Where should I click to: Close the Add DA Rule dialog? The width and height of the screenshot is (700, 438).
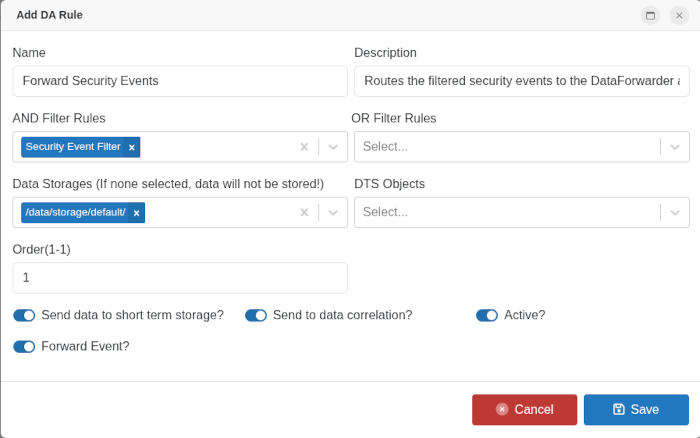[679, 15]
